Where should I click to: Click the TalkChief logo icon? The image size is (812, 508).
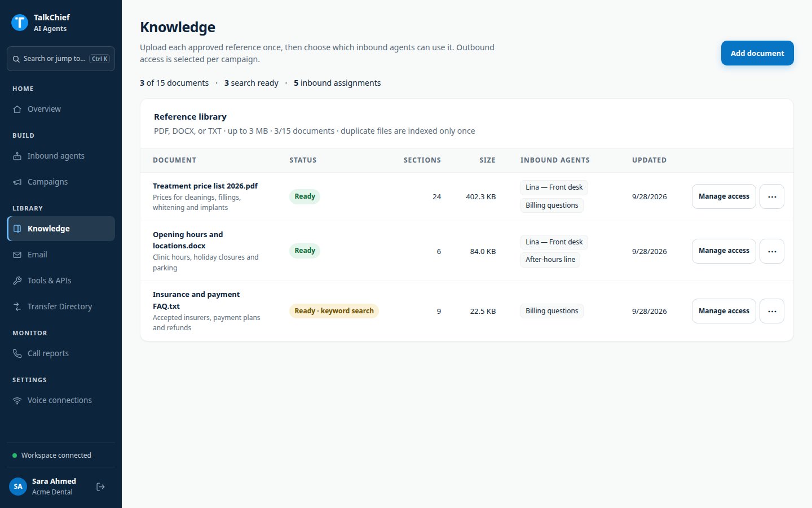point(20,23)
